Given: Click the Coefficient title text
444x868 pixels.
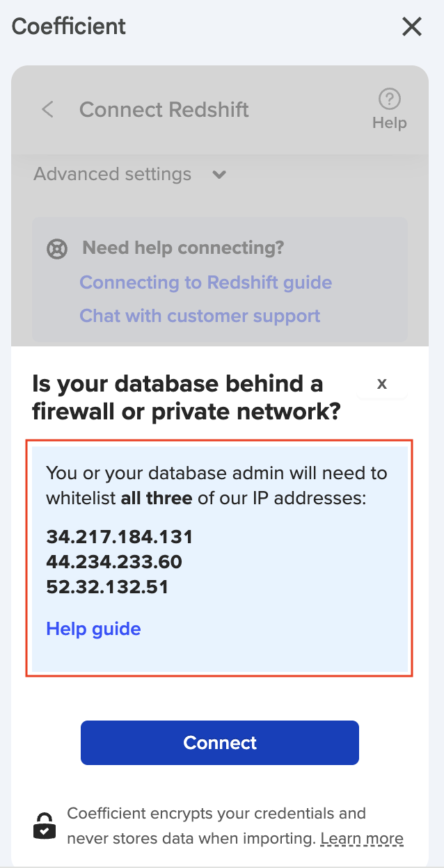Looking at the screenshot, I should pos(68,26).
